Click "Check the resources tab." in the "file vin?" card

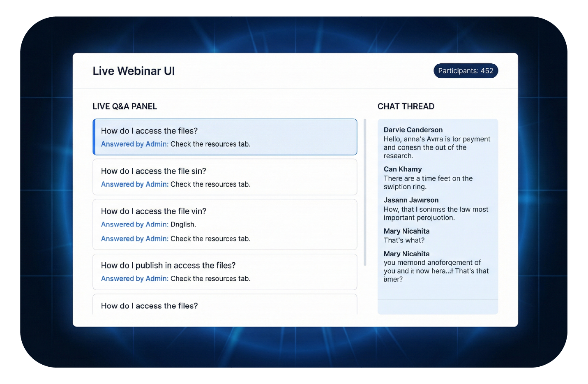(x=210, y=239)
